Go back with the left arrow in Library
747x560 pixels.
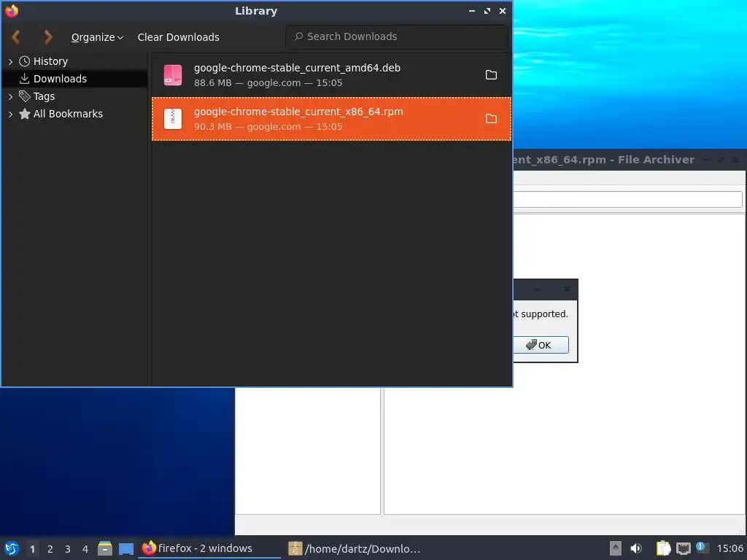(16, 37)
